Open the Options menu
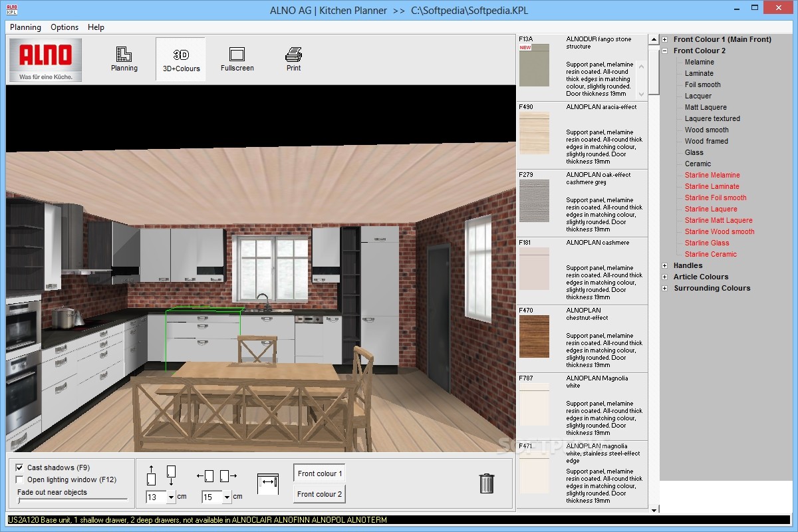Viewport: 798px width, 532px height. (x=65, y=27)
